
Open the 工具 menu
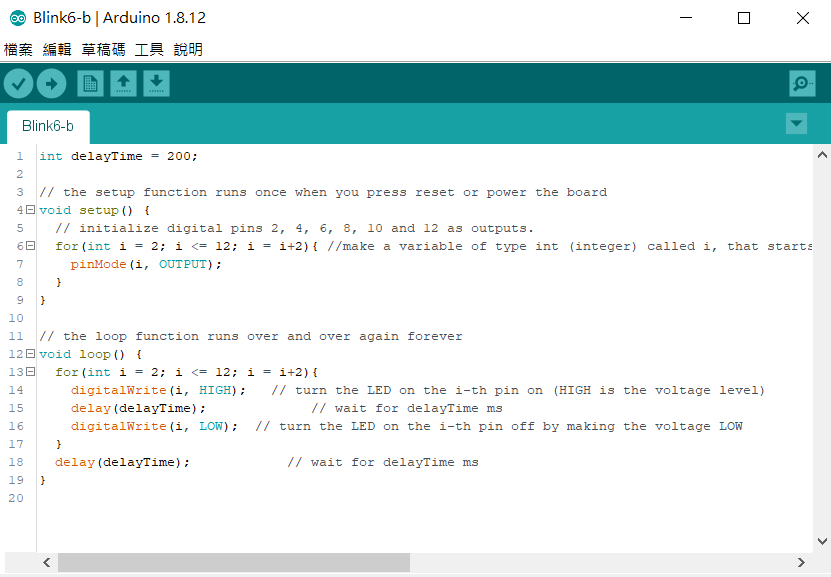(149, 49)
